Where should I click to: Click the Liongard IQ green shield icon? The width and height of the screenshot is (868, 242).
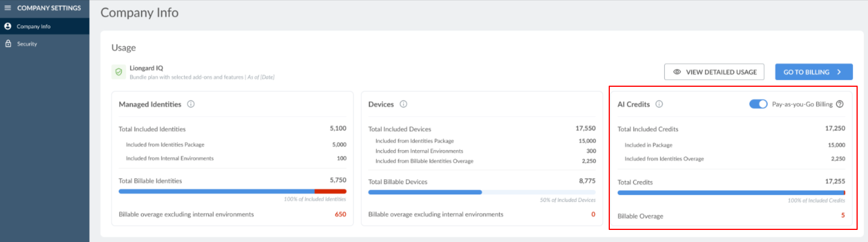pyautogui.click(x=119, y=72)
